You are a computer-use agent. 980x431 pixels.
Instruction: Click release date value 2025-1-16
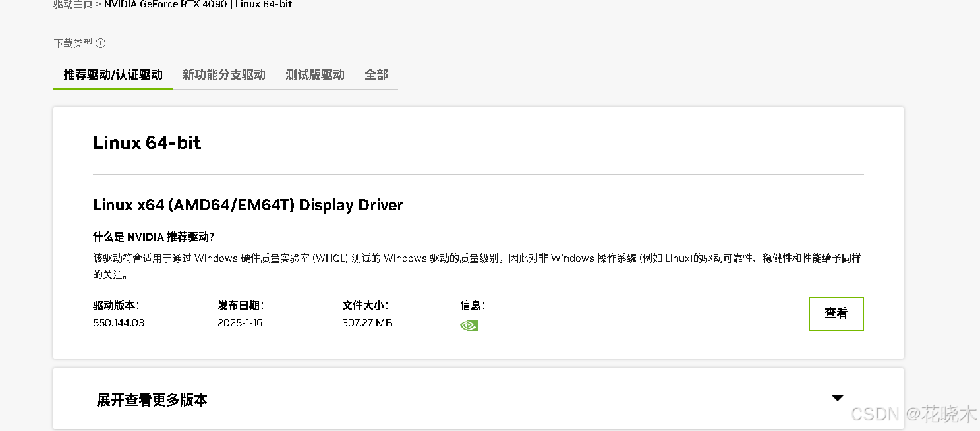[240, 323]
